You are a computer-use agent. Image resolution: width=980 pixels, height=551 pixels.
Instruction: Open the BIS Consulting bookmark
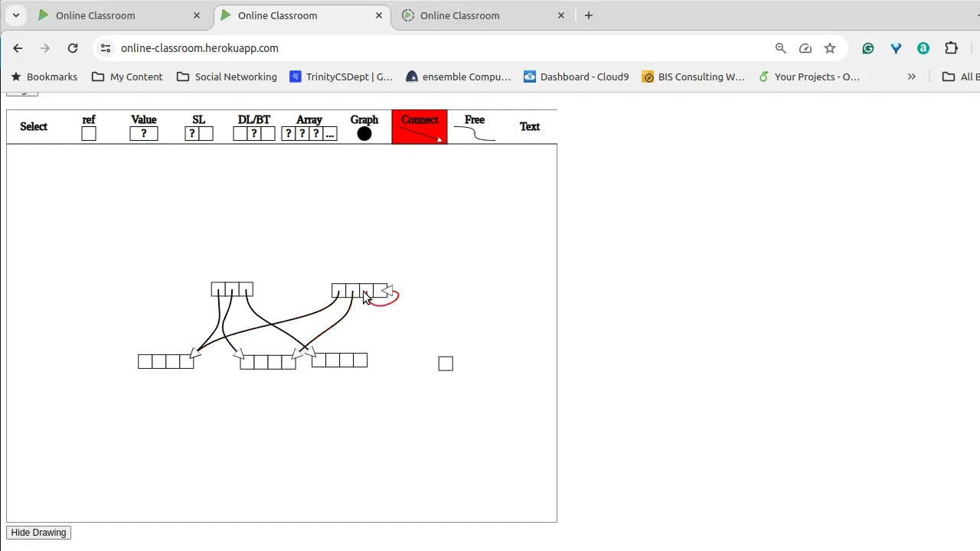694,77
